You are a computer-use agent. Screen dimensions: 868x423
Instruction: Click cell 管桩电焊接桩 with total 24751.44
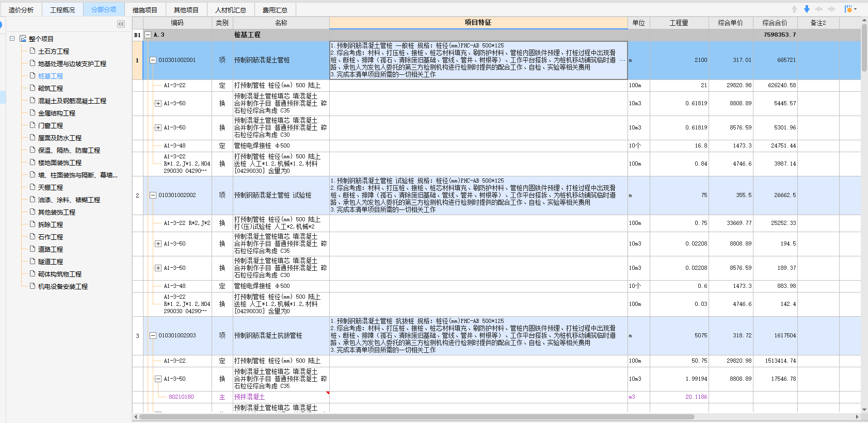(281, 146)
